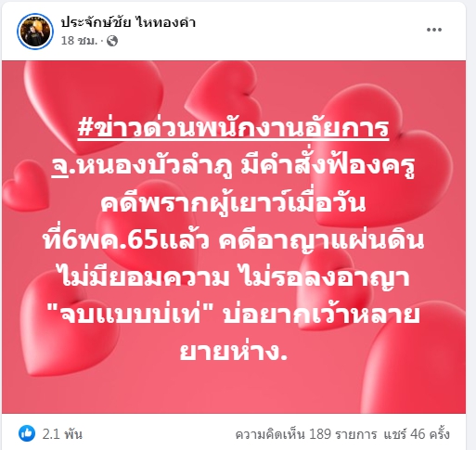Open the แชร์ 46 ครั้ง shares list
The height and width of the screenshot is (450, 476).
[417, 434]
